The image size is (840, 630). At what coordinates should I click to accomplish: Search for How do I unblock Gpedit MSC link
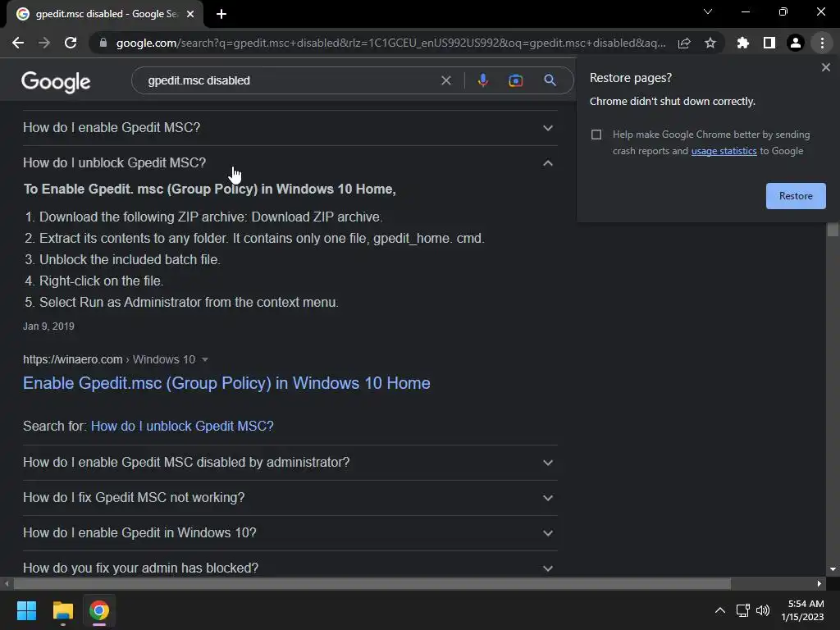(x=182, y=426)
